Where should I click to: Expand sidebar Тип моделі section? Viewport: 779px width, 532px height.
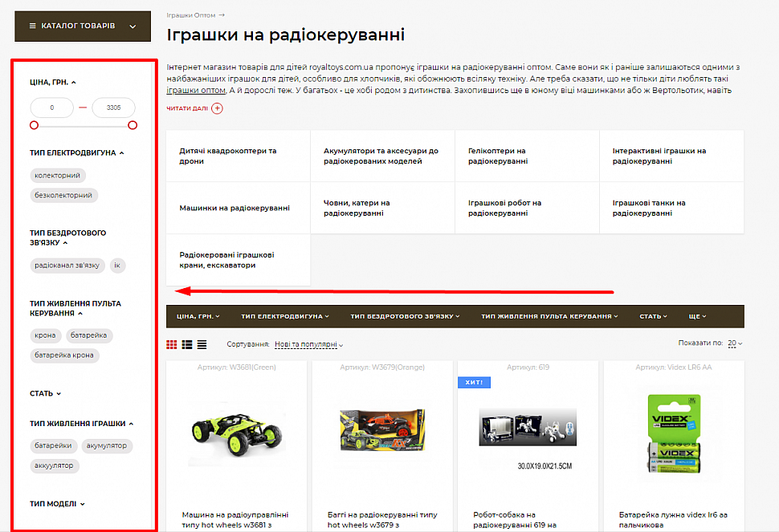click(x=57, y=504)
